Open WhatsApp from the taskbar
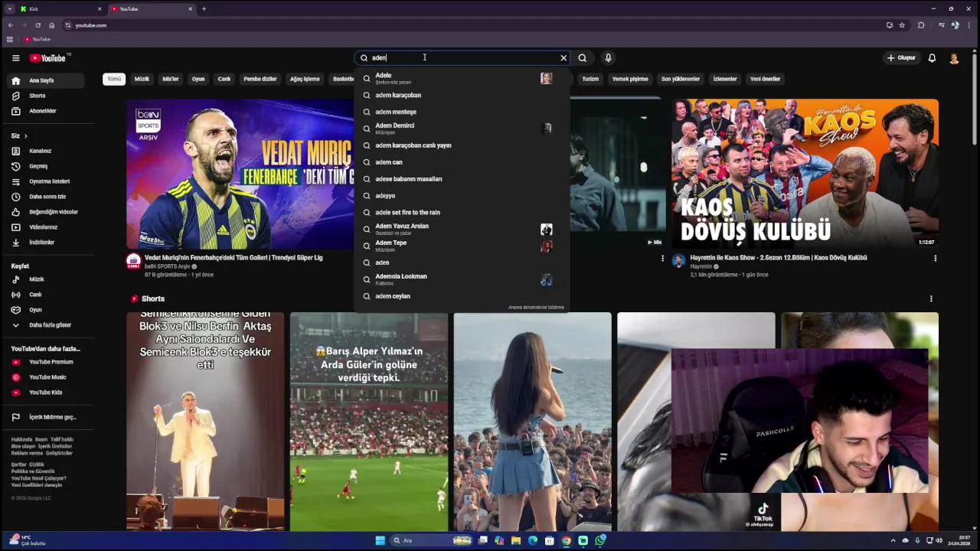 (x=600, y=540)
